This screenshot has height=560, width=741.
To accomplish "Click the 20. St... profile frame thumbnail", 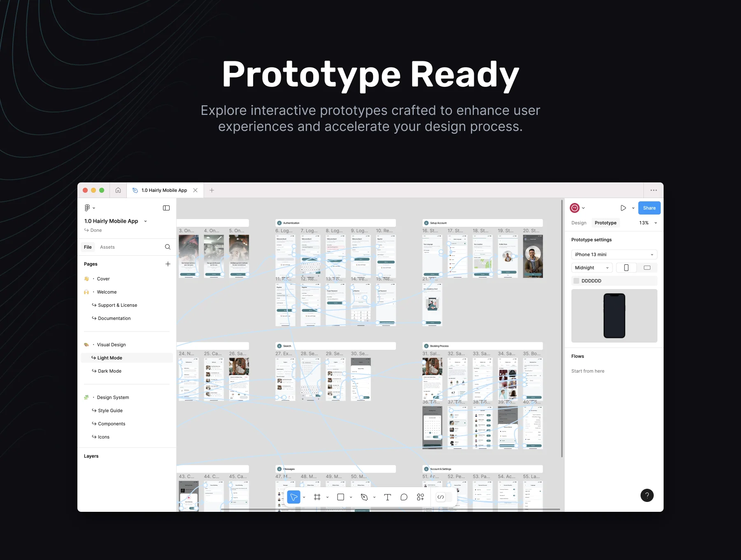I will coord(533,256).
